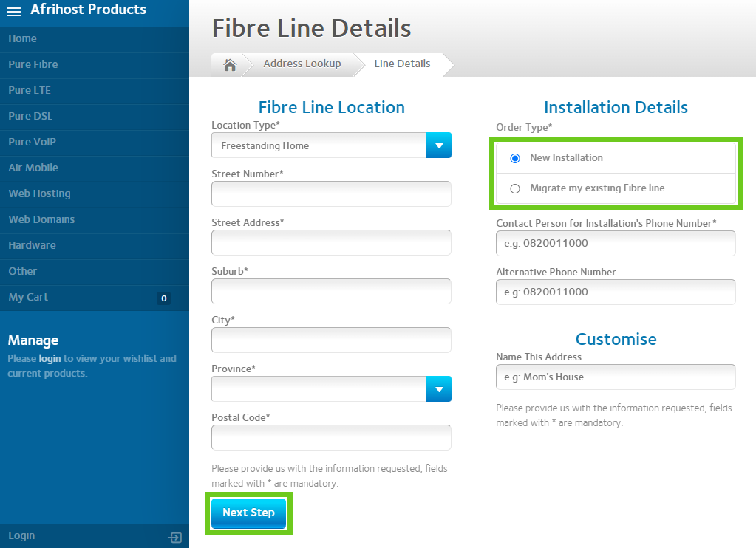The width and height of the screenshot is (756, 548).
Task: Go to the home breadcrumb icon
Action: (230, 65)
